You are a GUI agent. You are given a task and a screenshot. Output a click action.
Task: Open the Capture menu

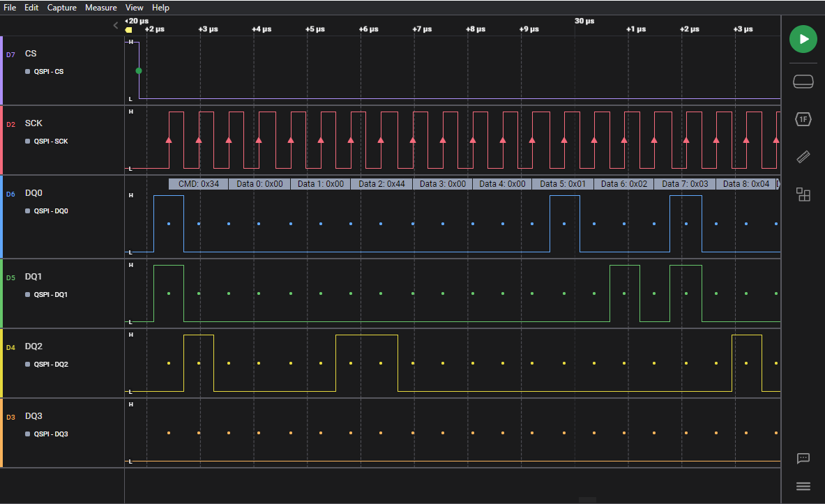coord(62,8)
